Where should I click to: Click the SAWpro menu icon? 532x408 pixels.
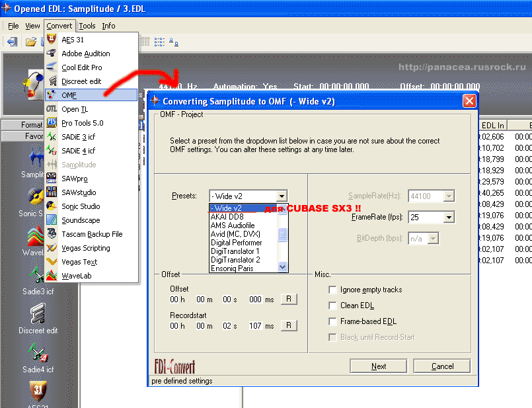[x=52, y=178]
